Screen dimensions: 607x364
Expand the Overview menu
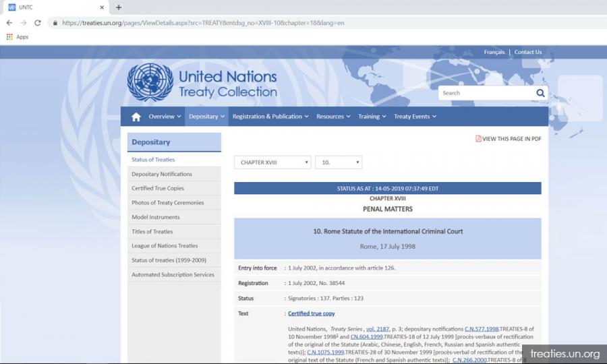165,117
